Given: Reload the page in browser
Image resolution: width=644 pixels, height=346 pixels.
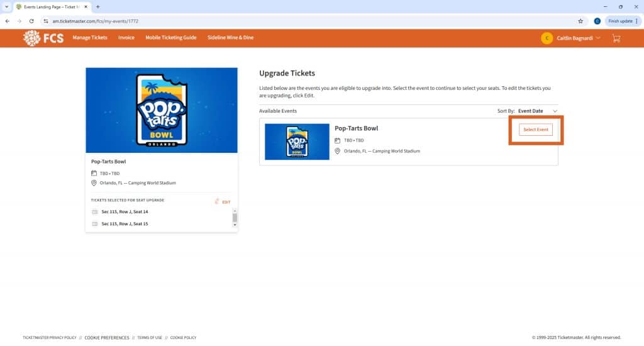Looking at the screenshot, I should 31,21.
